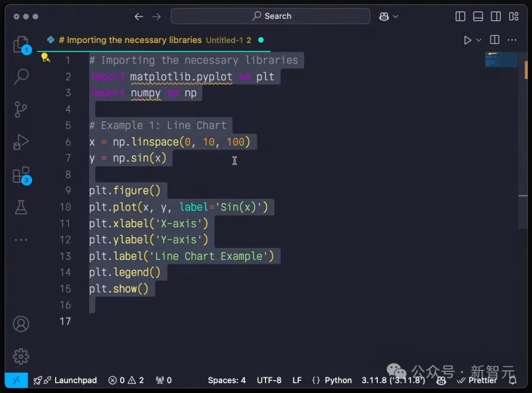The width and height of the screenshot is (532, 393).
Task: Toggle the primary sidebar layout button
Action: [x=461, y=16]
